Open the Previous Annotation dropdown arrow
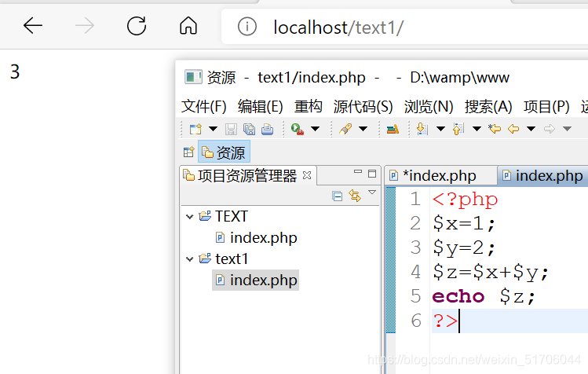The width and height of the screenshot is (588, 374). tap(477, 129)
